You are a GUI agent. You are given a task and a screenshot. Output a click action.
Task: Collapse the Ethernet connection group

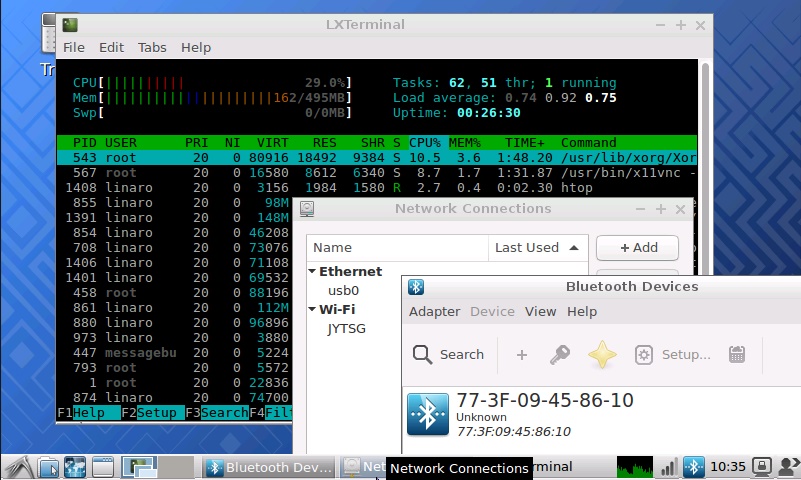pyautogui.click(x=312, y=271)
